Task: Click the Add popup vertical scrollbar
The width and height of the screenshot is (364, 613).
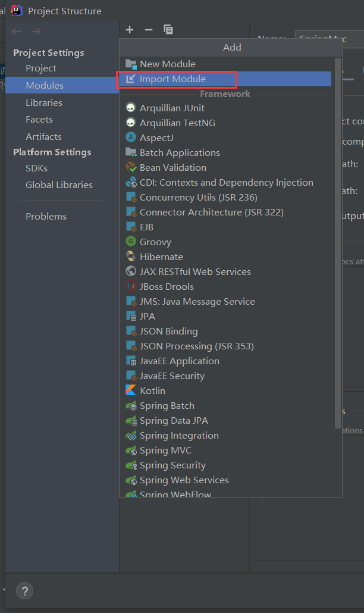Action: click(x=338, y=238)
